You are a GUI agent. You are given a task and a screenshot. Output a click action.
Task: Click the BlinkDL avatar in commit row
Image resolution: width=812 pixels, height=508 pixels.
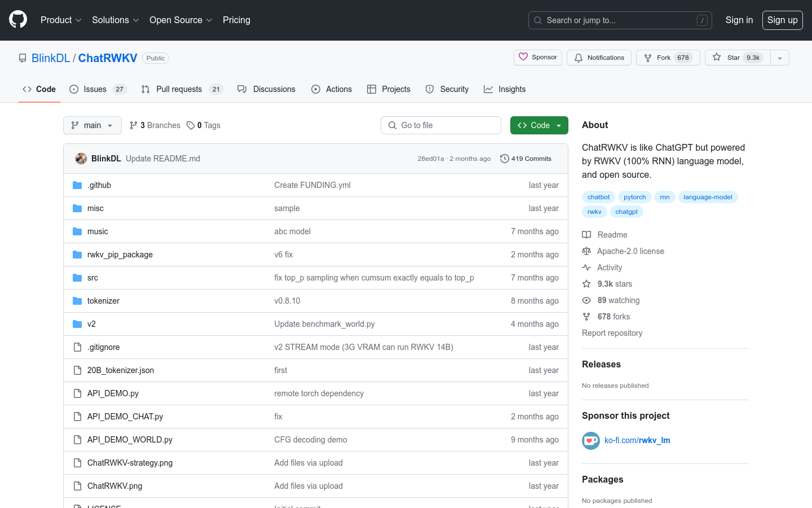coord(81,159)
